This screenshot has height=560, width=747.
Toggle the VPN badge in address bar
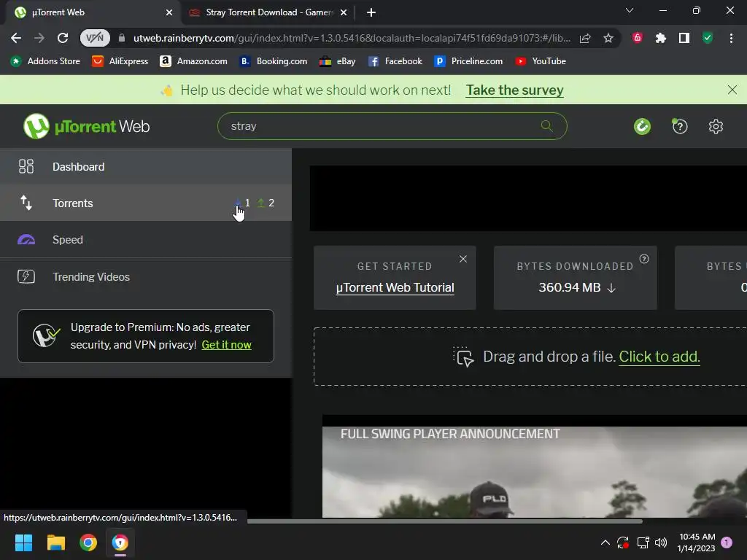(x=95, y=38)
